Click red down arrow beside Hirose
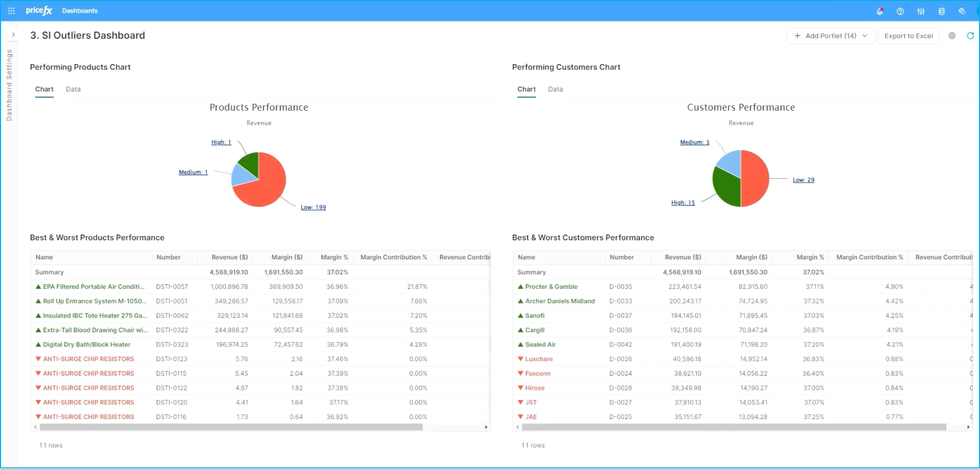The width and height of the screenshot is (980, 469). coord(520,388)
